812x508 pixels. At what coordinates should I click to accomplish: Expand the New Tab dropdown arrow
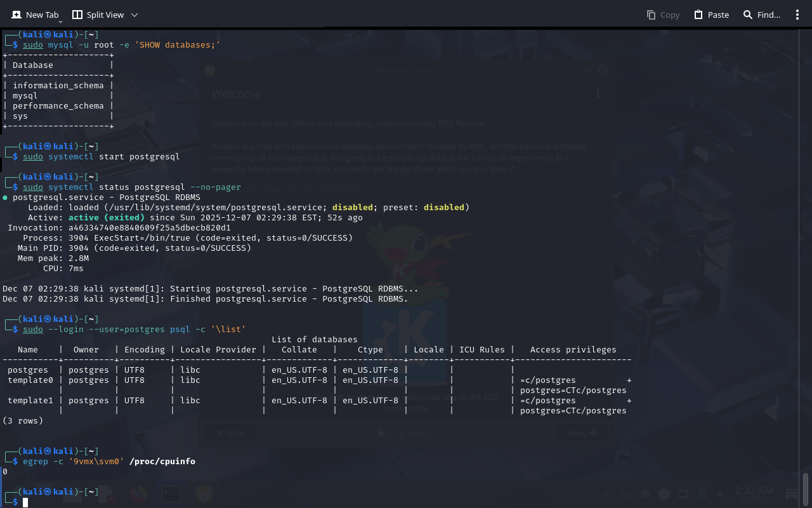coord(60,22)
